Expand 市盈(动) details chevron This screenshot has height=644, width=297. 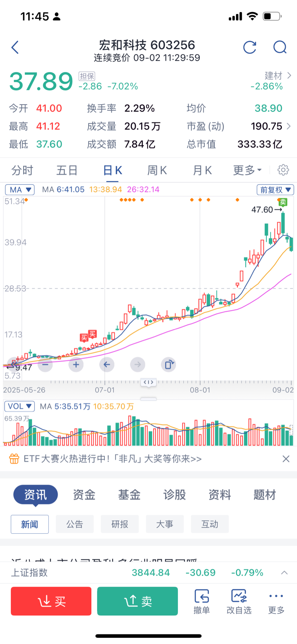(x=289, y=126)
